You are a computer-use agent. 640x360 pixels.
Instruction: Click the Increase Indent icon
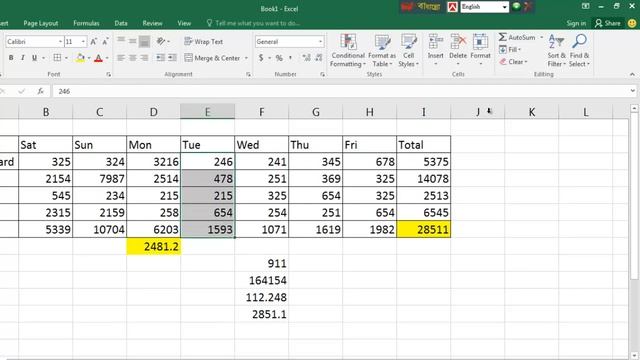pyautogui.click(x=172, y=58)
